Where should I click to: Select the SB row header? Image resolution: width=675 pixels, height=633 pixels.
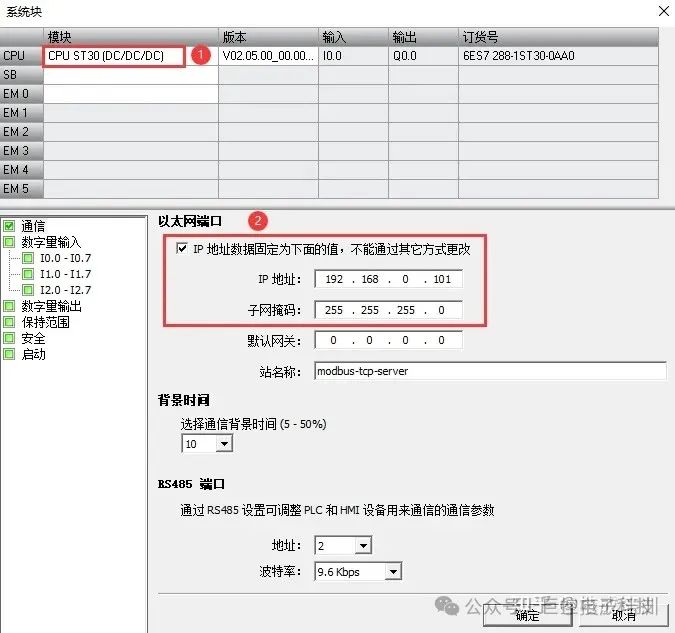(22, 75)
